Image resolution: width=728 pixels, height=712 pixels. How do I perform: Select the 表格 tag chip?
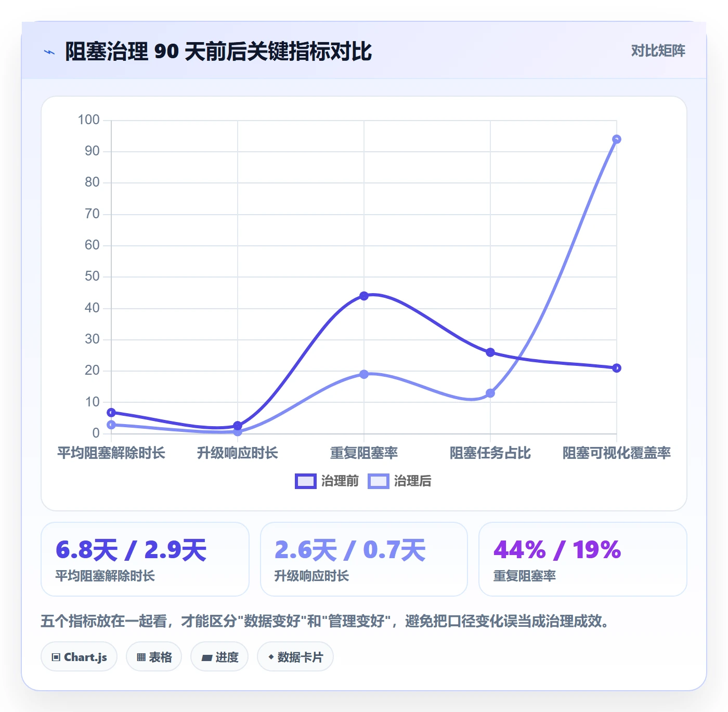tap(154, 657)
